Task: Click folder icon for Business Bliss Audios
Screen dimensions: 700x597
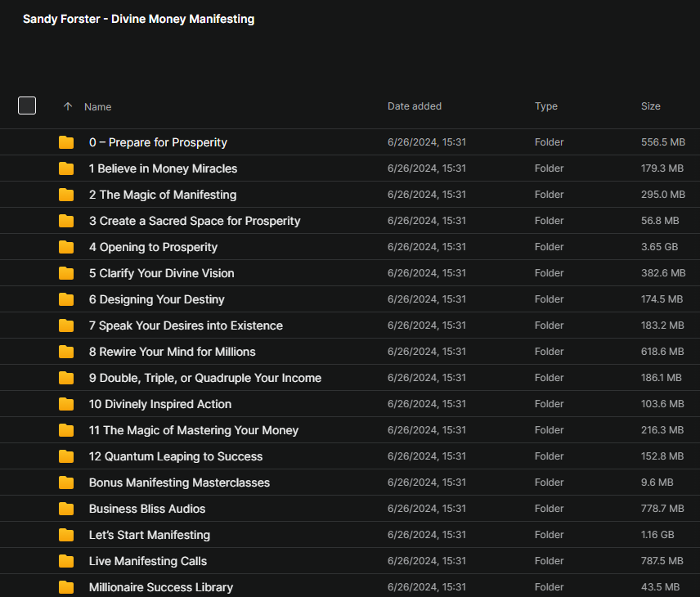Action: pos(66,509)
